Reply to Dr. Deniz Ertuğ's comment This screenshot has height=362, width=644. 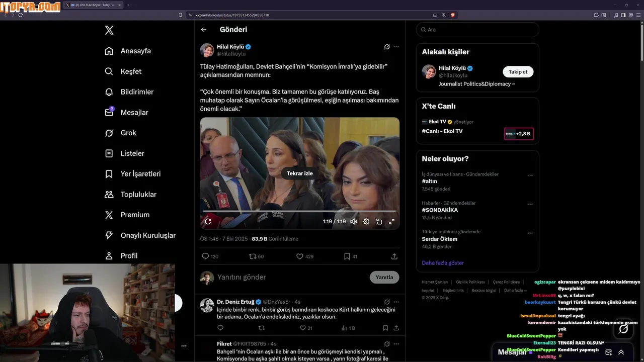pyautogui.click(x=220, y=328)
